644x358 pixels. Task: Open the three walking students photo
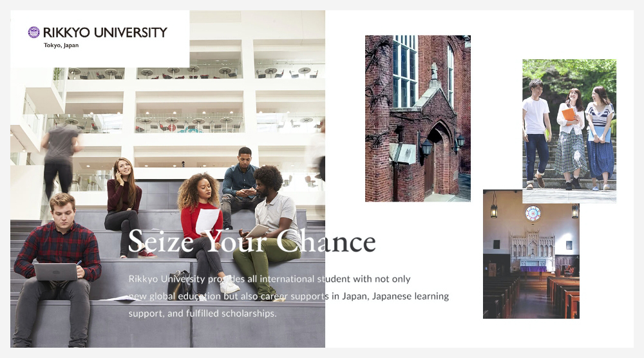569,131
